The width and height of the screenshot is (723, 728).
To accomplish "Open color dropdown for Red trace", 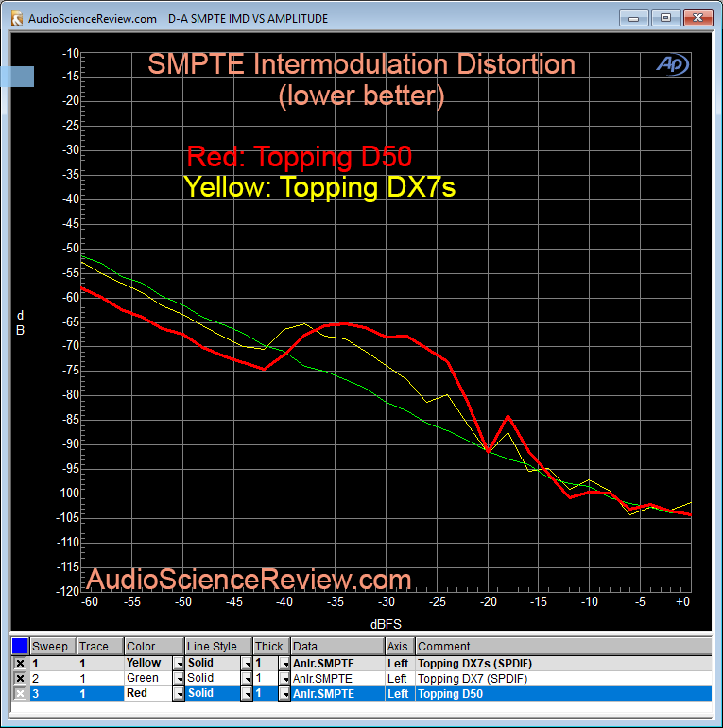I will coord(179,694).
